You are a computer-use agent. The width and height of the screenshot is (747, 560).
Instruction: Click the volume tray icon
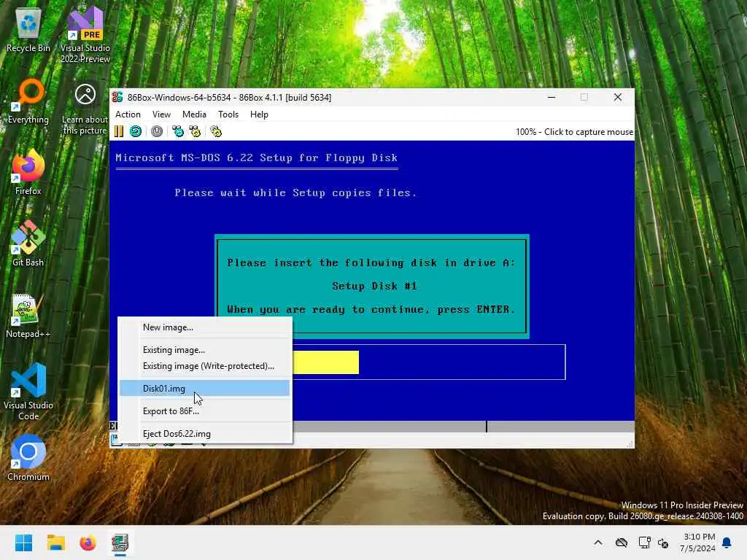coord(662,542)
